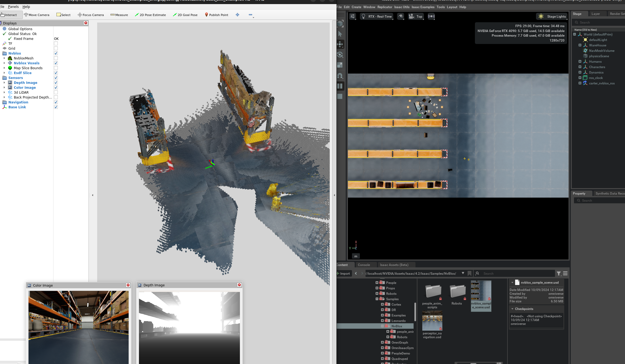Image resolution: width=625 pixels, height=364 pixels.
Task: Select the 2D Goal Pose tool
Action: tap(185, 15)
